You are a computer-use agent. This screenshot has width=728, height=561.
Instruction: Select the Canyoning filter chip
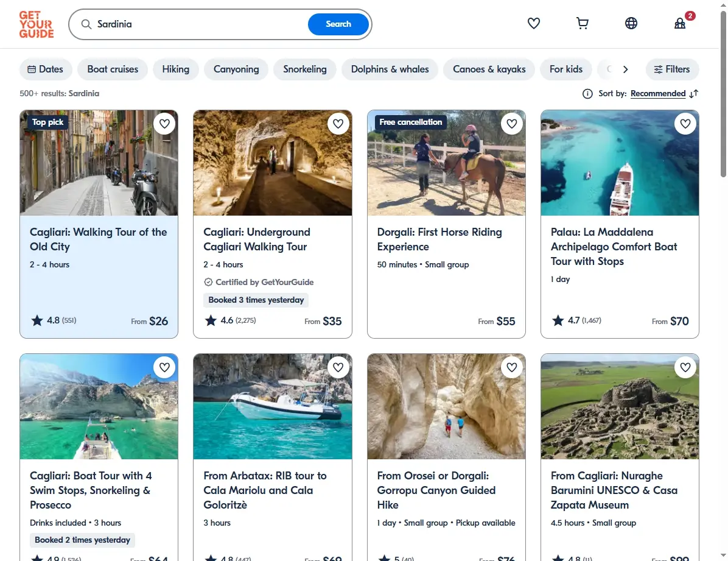click(236, 69)
